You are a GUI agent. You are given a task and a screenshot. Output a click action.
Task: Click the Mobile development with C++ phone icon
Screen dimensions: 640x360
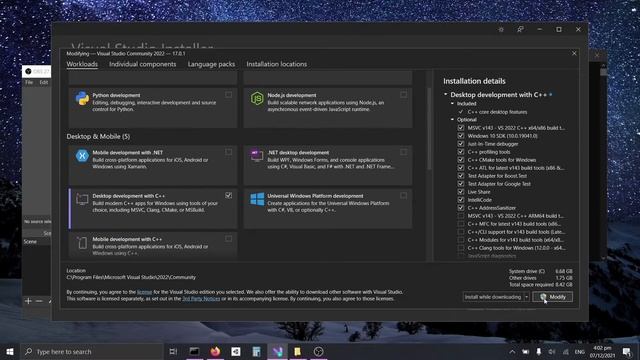(x=82, y=243)
